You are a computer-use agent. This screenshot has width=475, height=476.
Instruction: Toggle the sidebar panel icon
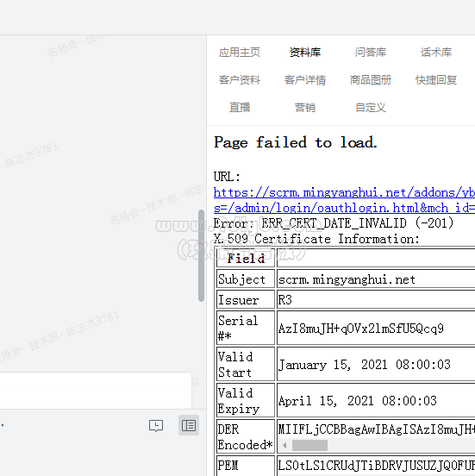[x=189, y=425]
